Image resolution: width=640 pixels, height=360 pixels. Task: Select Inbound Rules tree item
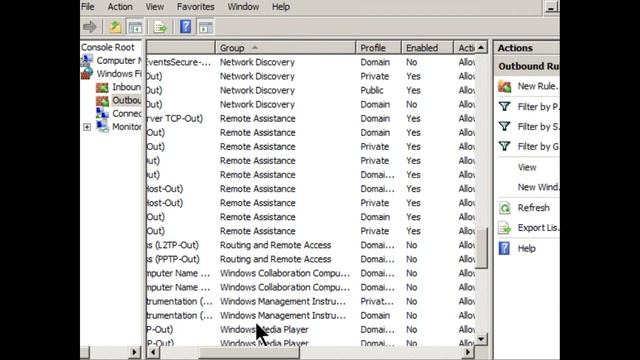[127, 87]
